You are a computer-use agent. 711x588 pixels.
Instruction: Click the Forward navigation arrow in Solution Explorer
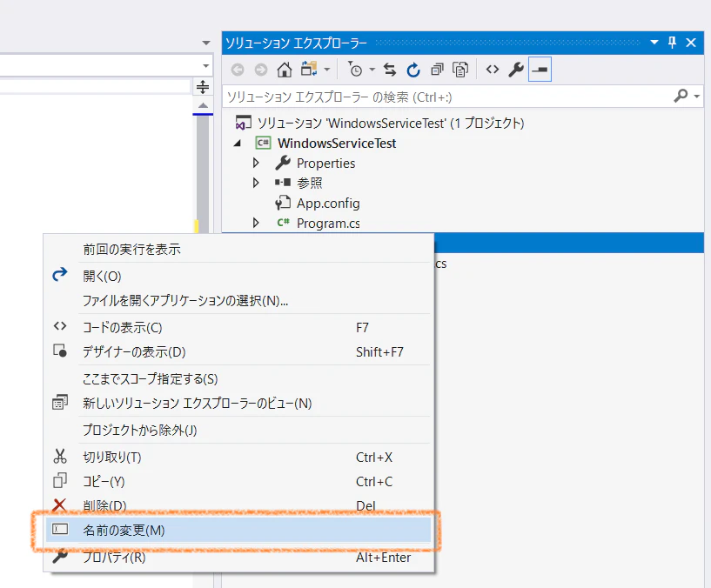pyautogui.click(x=261, y=70)
